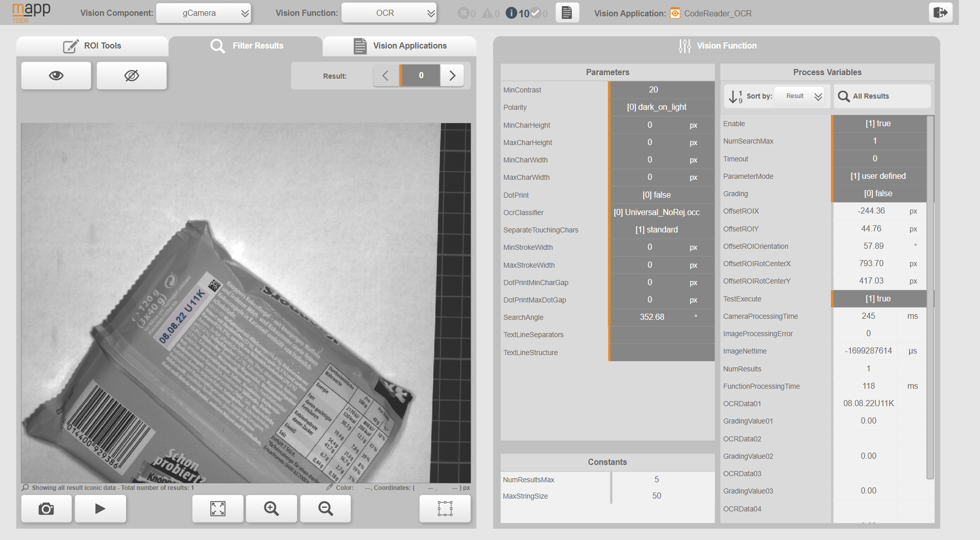This screenshot has width=980, height=540.
Task: Click the error count icon
Action: pyautogui.click(x=463, y=13)
